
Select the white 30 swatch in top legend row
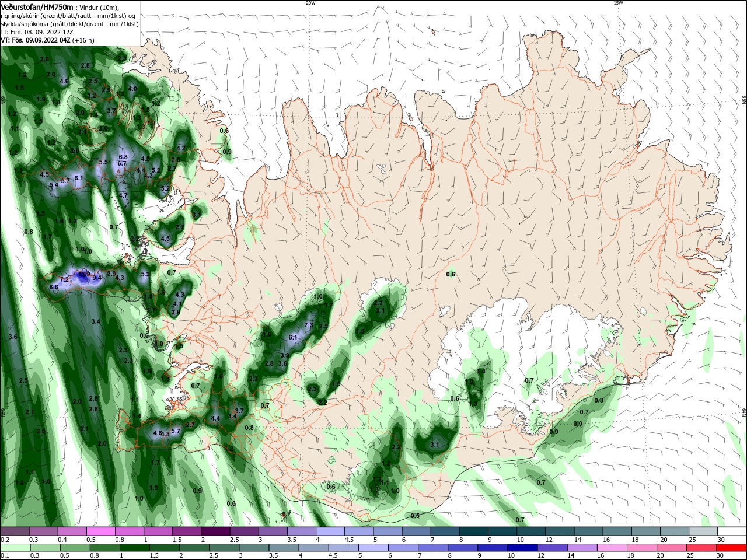point(732,531)
